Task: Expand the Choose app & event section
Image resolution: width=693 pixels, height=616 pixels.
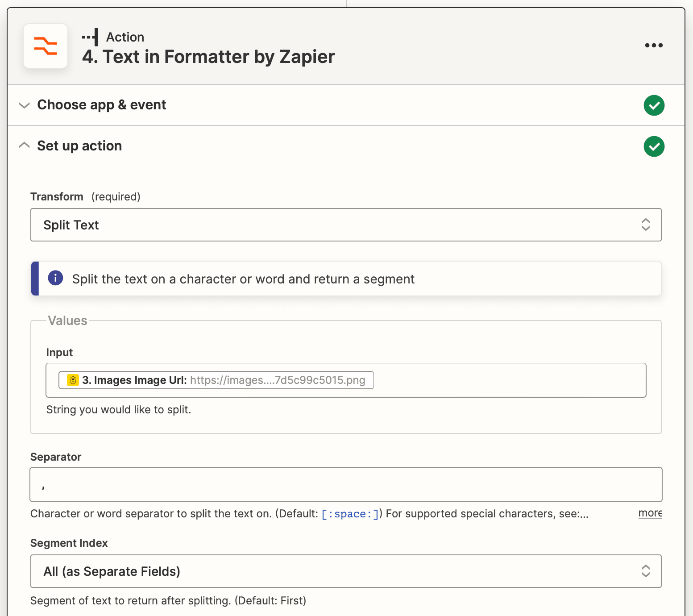Action: (x=24, y=105)
